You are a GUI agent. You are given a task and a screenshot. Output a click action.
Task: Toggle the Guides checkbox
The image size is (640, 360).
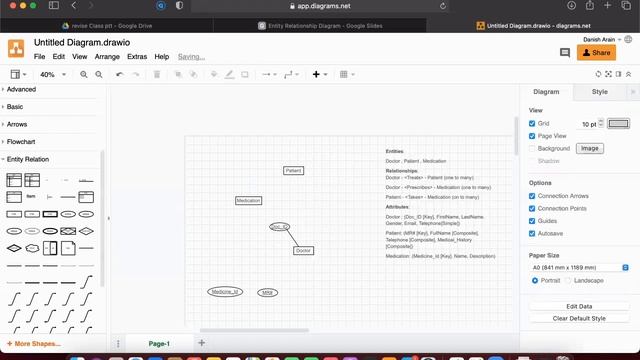(532, 221)
